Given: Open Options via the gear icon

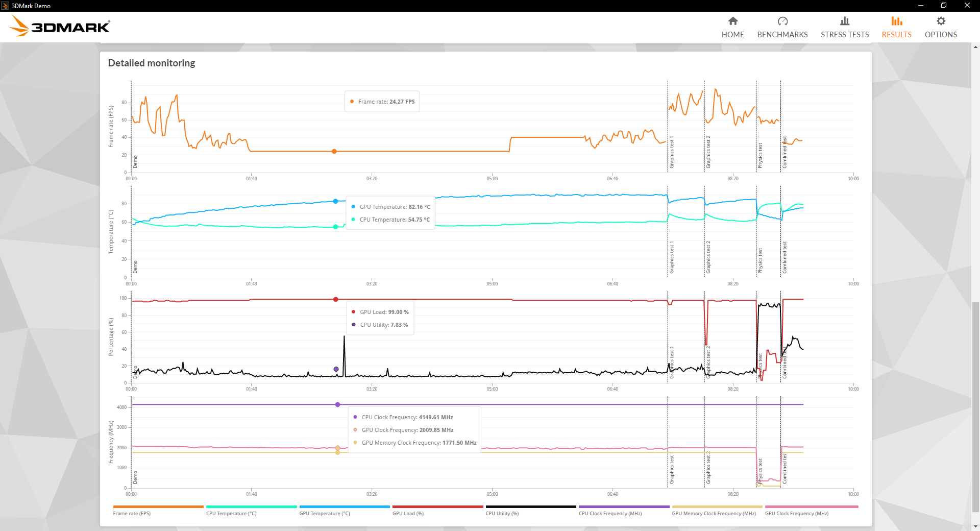Looking at the screenshot, I should coord(940,21).
